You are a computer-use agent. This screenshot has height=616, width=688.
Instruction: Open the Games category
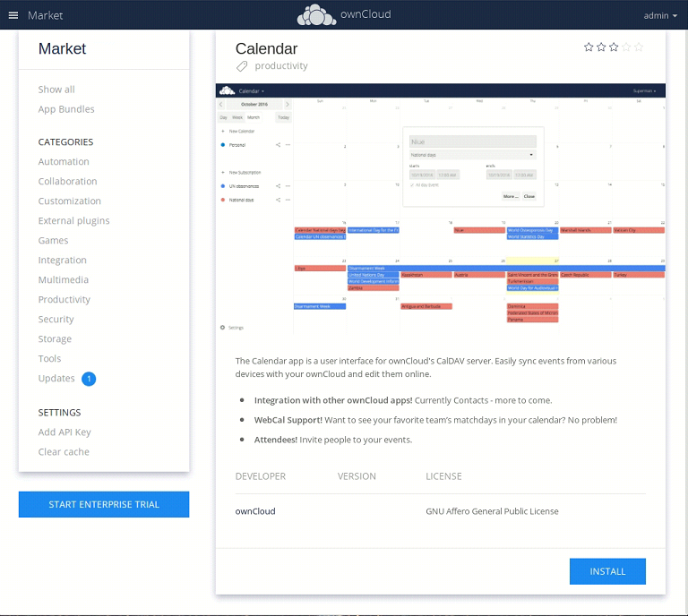(53, 241)
